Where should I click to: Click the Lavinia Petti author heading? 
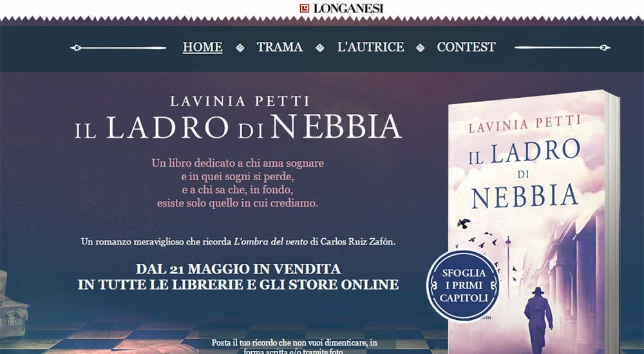point(240,101)
